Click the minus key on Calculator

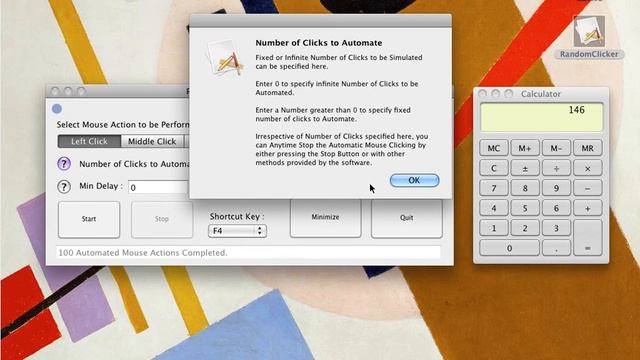pyautogui.click(x=587, y=188)
